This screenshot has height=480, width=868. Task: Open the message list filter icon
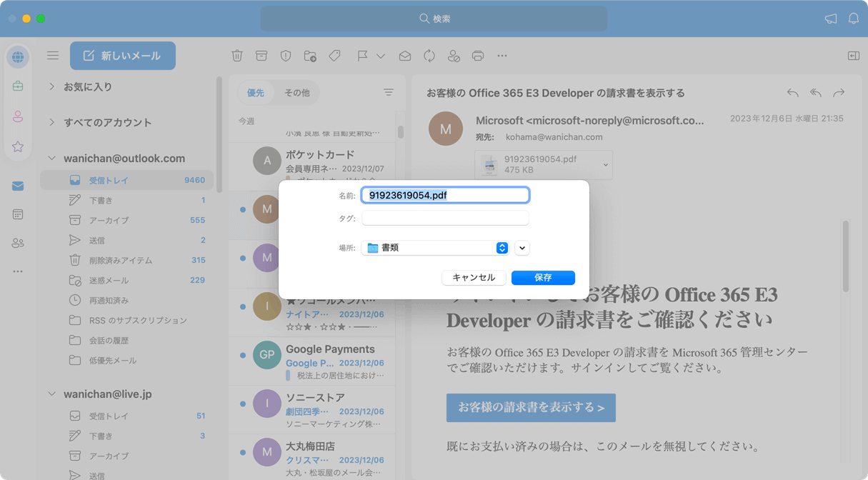(389, 93)
